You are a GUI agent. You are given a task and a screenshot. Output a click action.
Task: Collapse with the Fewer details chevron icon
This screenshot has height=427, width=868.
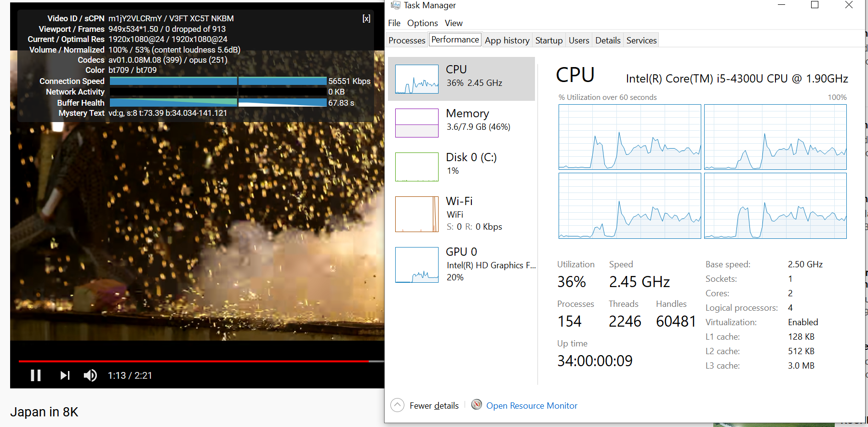[x=397, y=405]
